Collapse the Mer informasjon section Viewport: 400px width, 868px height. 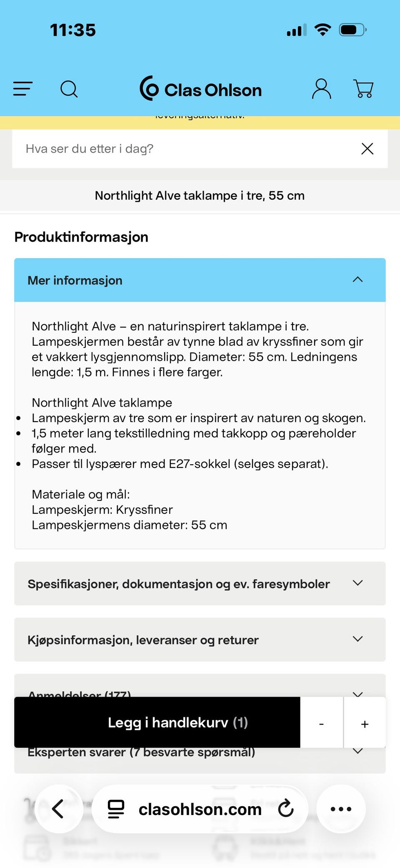click(x=357, y=280)
